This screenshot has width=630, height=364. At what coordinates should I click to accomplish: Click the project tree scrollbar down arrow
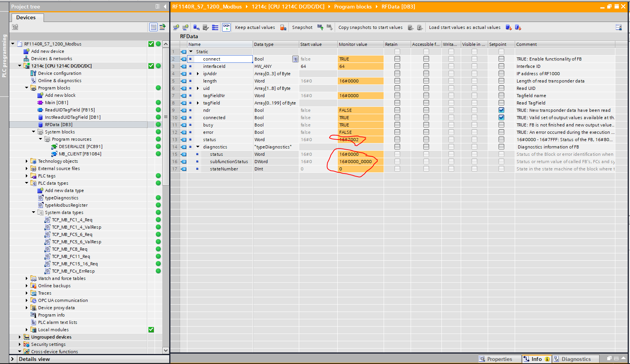(x=166, y=350)
